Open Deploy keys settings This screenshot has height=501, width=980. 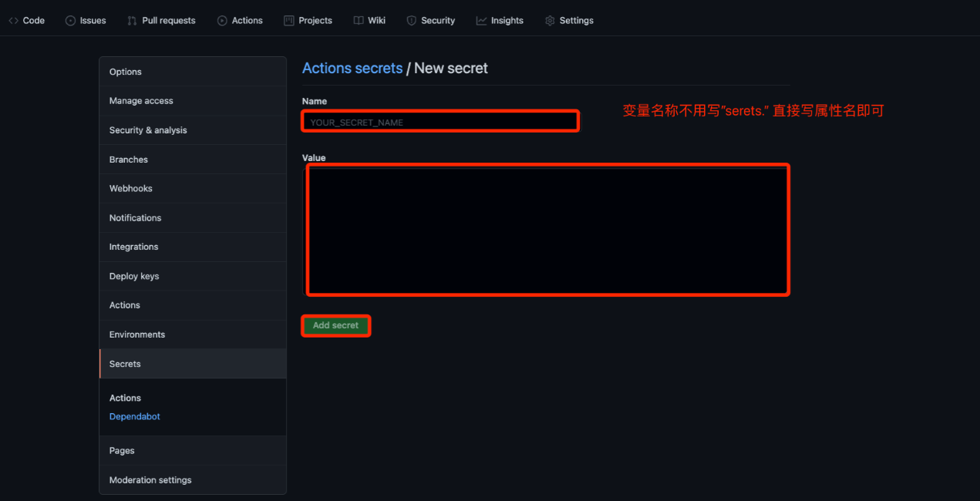(x=133, y=276)
